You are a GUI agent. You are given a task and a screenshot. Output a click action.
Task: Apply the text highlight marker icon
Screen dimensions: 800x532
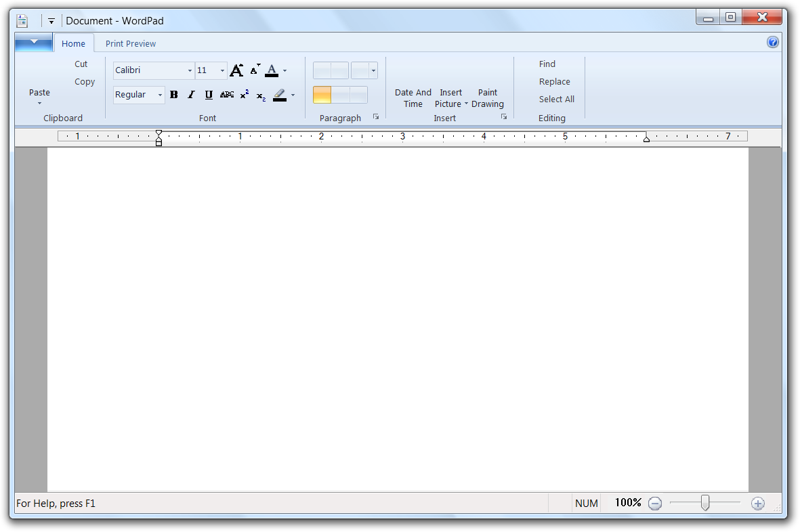280,95
